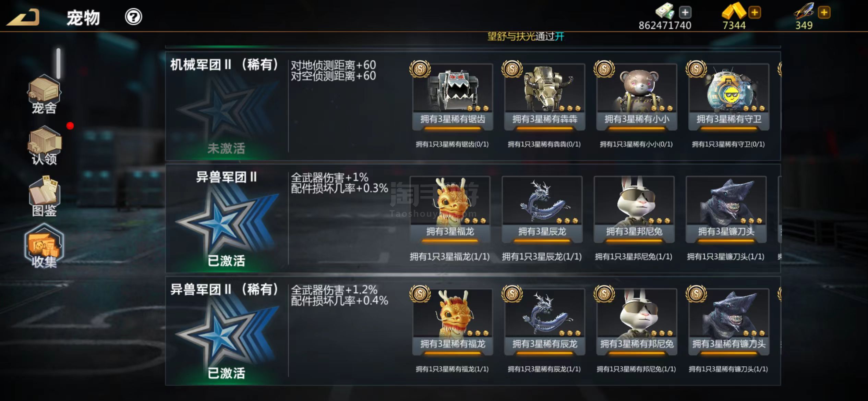The width and height of the screenshot is (868, 401).
Task: Go back using the gold arrow icon
Action: click(23, 17)
